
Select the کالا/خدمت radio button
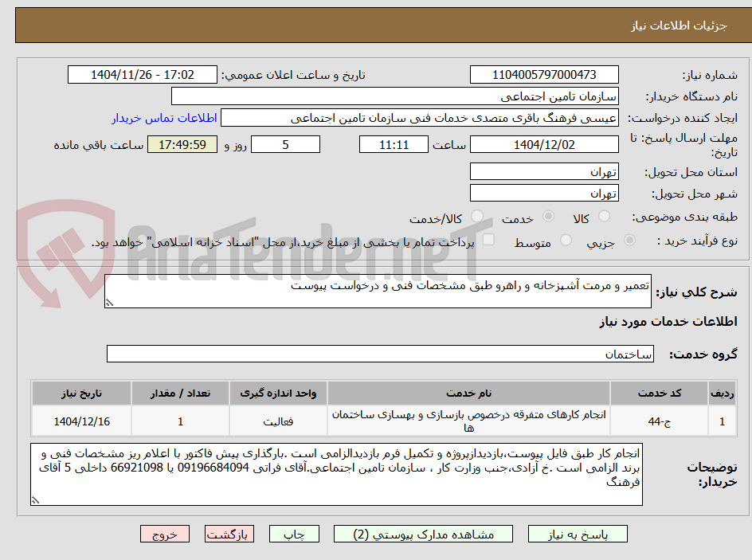click(x=476, y=217)
